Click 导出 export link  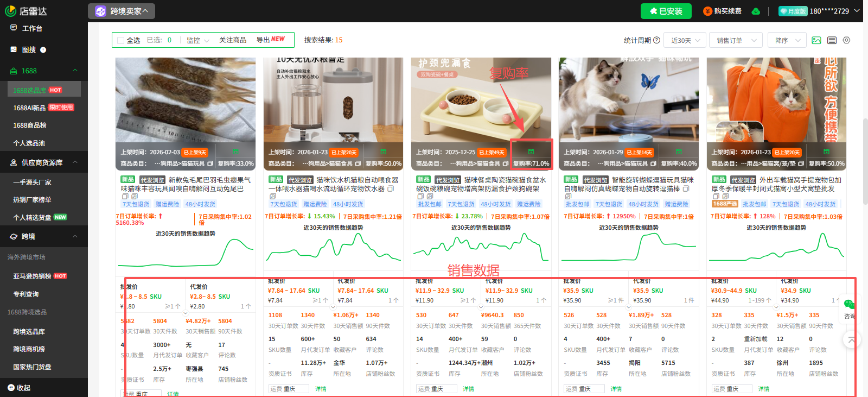[x=270, y=40]
